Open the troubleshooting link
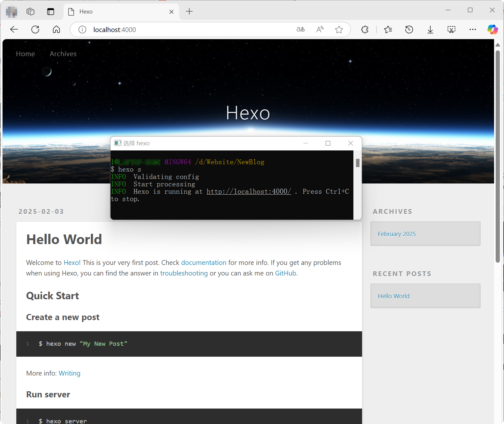The height and width of the screenshot is (424, 504). (184, 273)
